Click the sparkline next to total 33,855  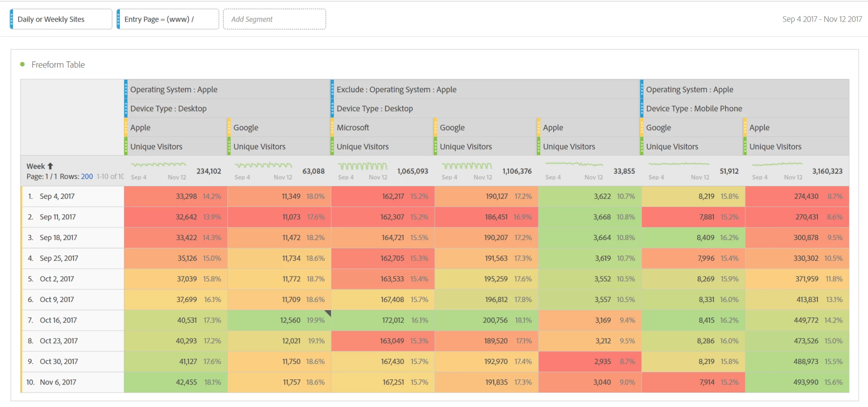tap(574, 164)
